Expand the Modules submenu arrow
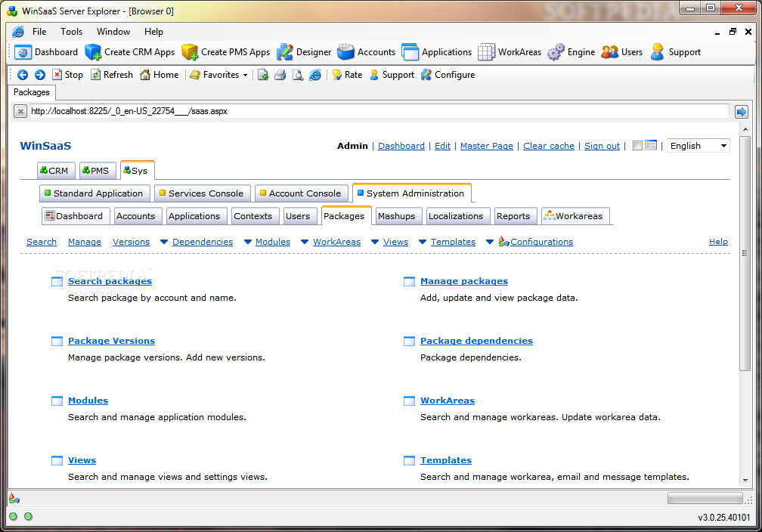 click(x=247, y=242)
